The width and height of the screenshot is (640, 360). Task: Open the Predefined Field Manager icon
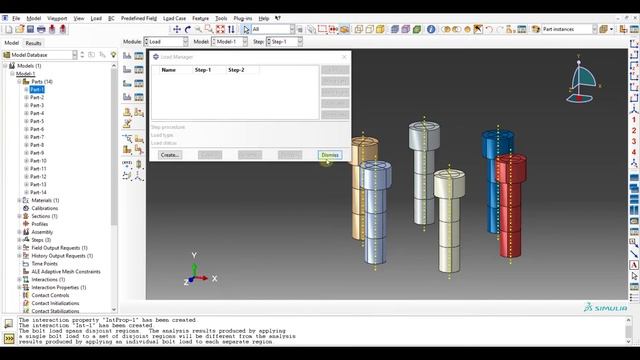(139, 83)
